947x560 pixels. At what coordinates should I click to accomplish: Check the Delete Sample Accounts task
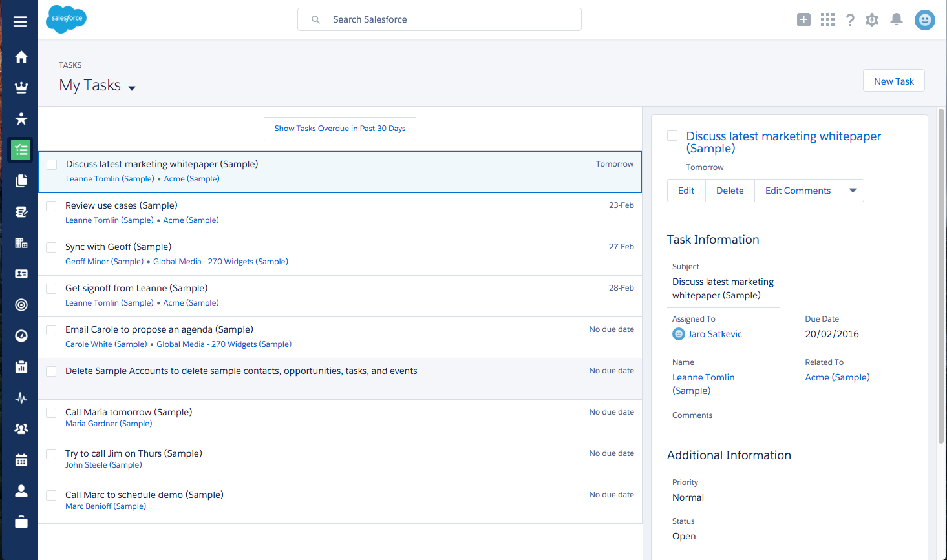coord(51,371)
